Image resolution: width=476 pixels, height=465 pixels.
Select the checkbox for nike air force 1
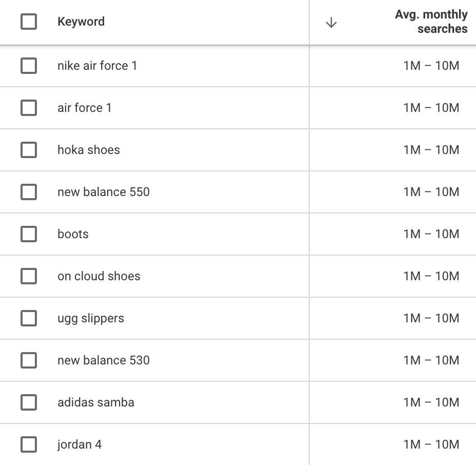(29, 66)
